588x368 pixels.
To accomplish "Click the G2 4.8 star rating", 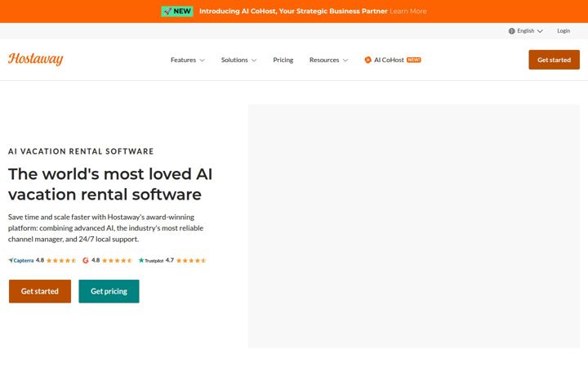I will pos(117,260).
